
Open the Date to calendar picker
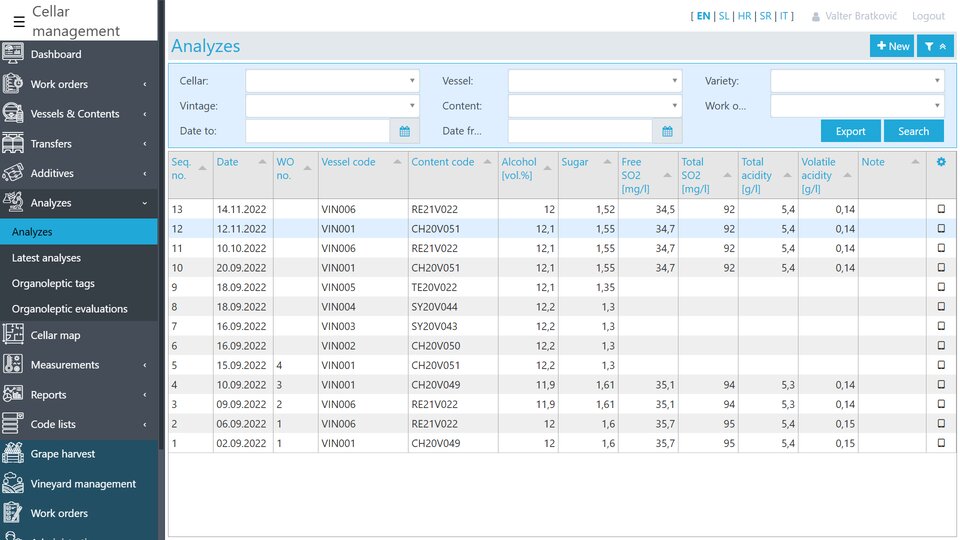(x=405, y=131)
